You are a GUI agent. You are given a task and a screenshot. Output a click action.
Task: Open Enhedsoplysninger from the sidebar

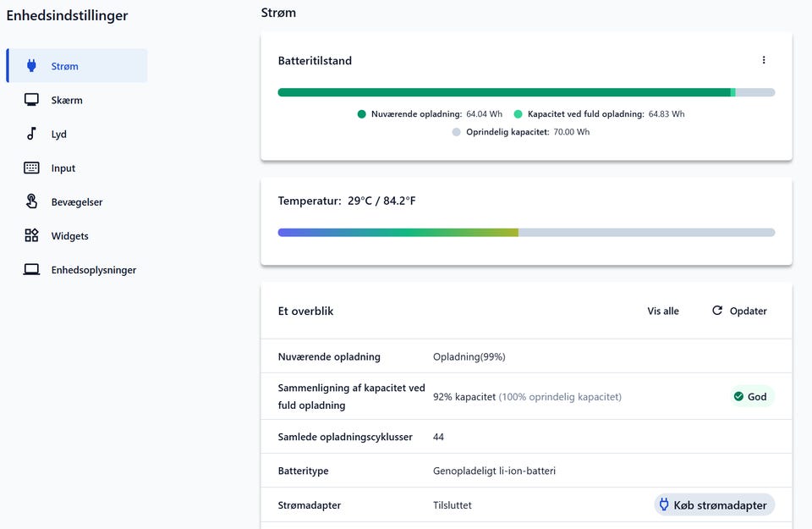(93, 270)
